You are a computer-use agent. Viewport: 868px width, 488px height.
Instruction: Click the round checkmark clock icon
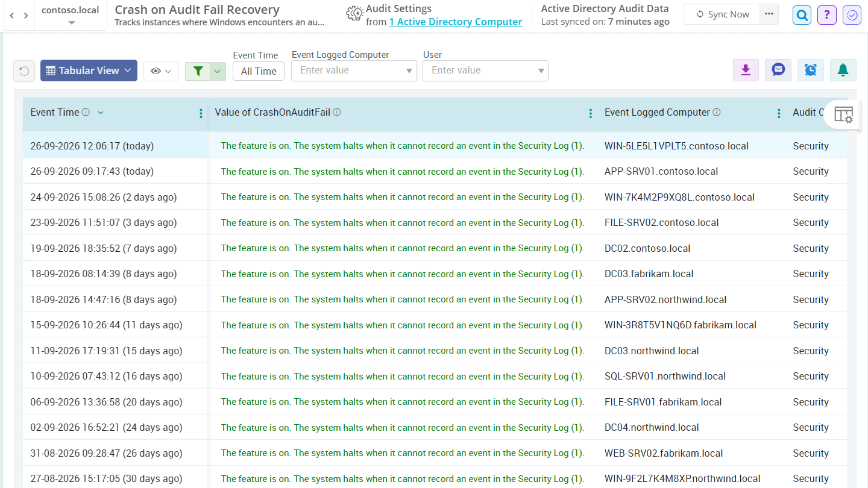[x=852, y=15]
